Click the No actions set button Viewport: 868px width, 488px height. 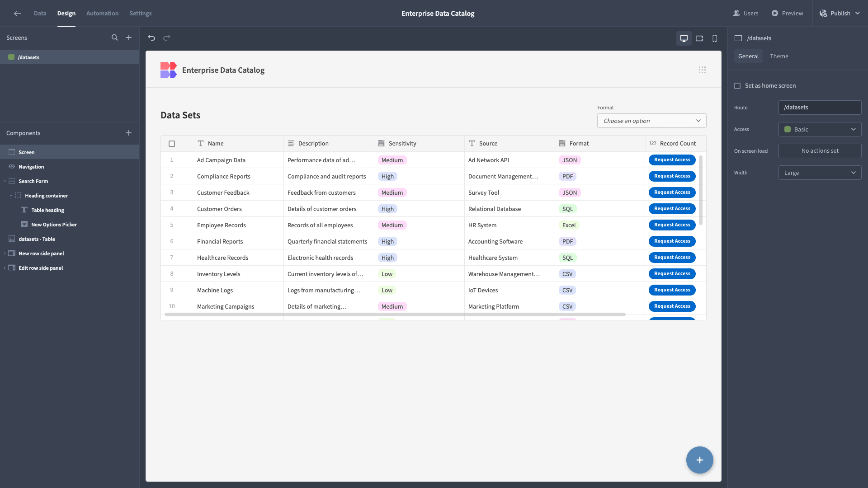[820, 151]
